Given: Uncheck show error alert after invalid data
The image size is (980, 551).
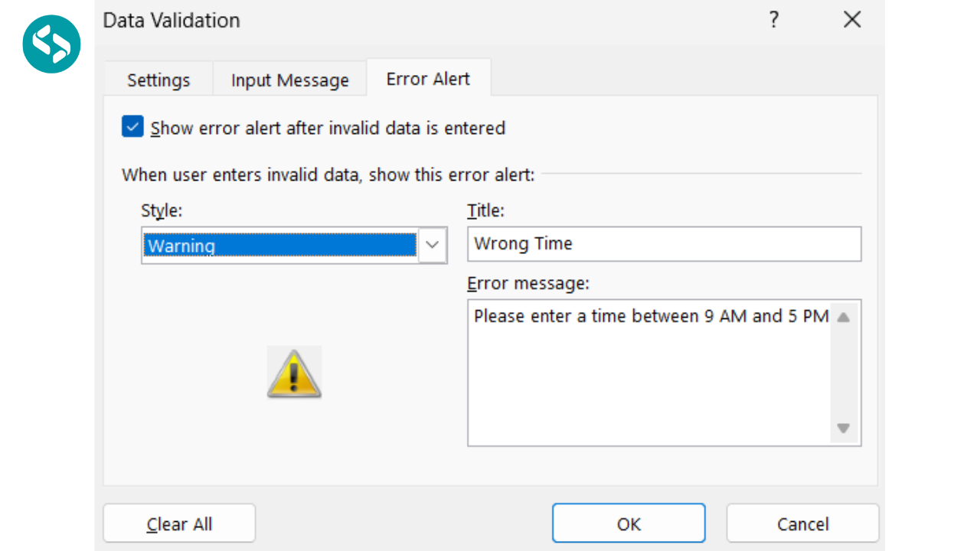Looking at the screenshot, I should coord(132,126).
